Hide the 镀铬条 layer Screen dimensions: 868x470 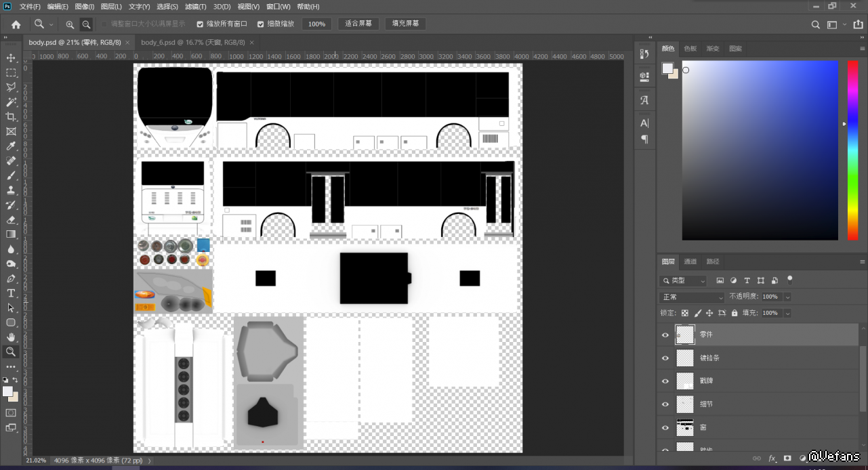coord(665,358)
